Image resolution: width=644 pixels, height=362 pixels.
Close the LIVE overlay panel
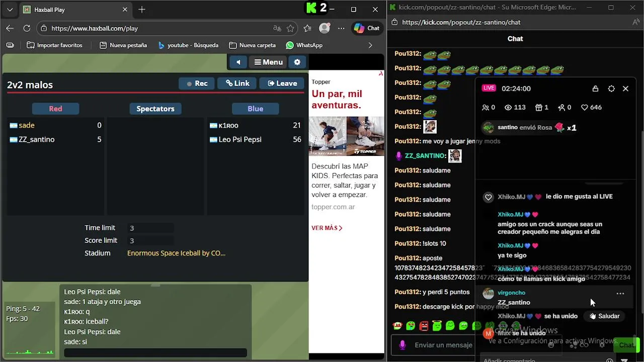point(625,88)
